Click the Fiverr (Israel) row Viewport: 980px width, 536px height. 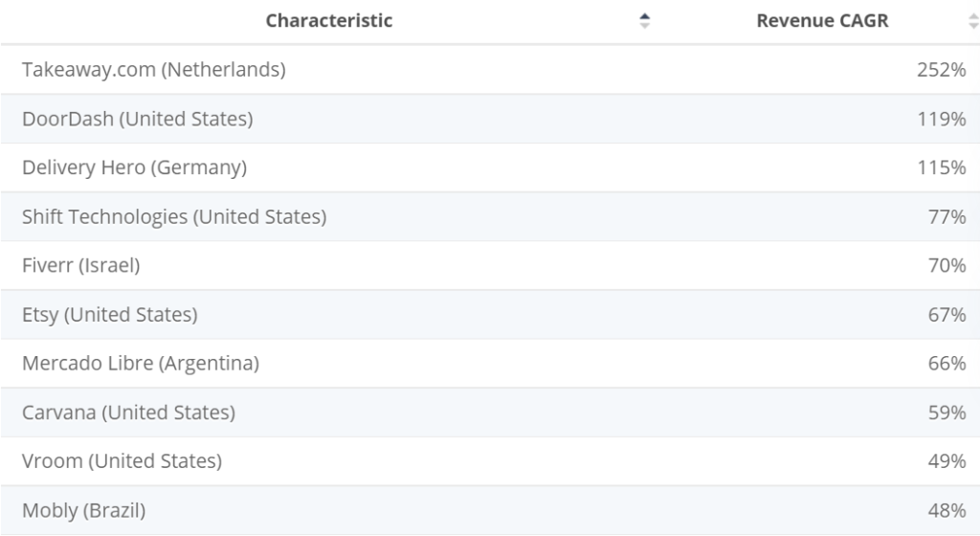[x=81, y=266]
